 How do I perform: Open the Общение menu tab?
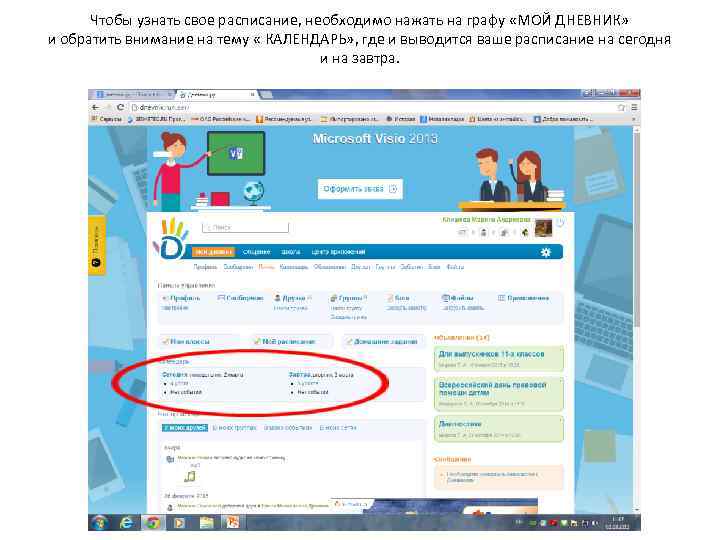click(x=256, y=252)
